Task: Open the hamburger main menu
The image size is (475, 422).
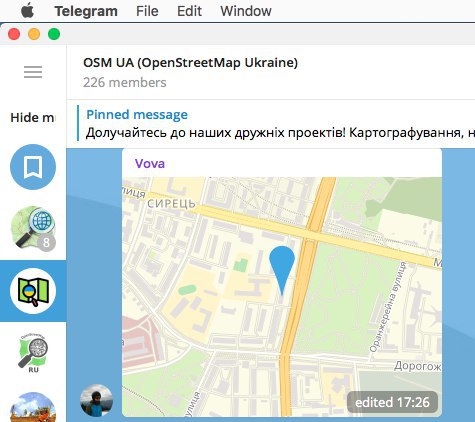Action: tap(33, 72)
